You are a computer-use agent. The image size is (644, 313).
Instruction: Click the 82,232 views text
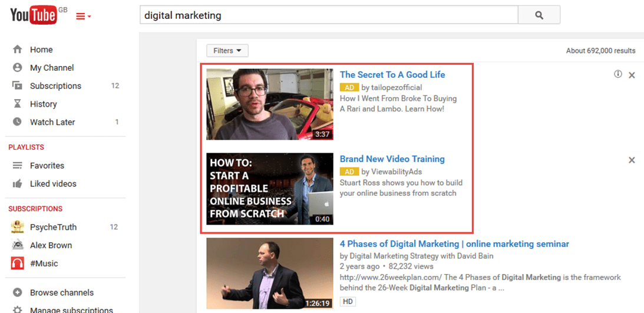click(x=410, y=266)
